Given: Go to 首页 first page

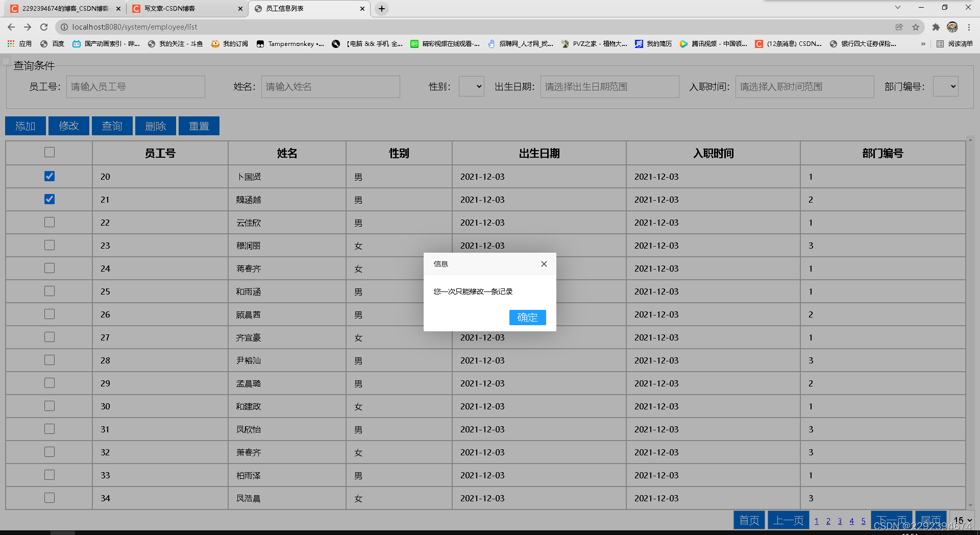Looking at the screenshot, I should pos(749,520).
